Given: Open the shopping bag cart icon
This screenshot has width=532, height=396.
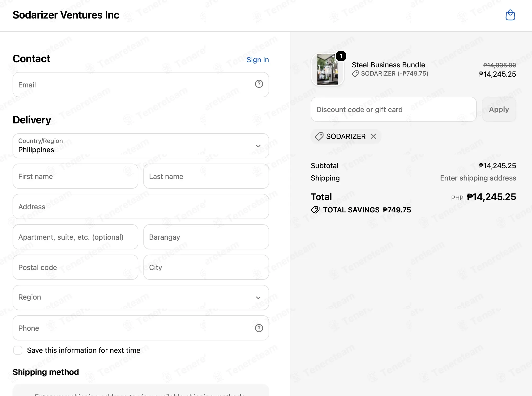Looking at the screenshot, I should coord(510,15).
